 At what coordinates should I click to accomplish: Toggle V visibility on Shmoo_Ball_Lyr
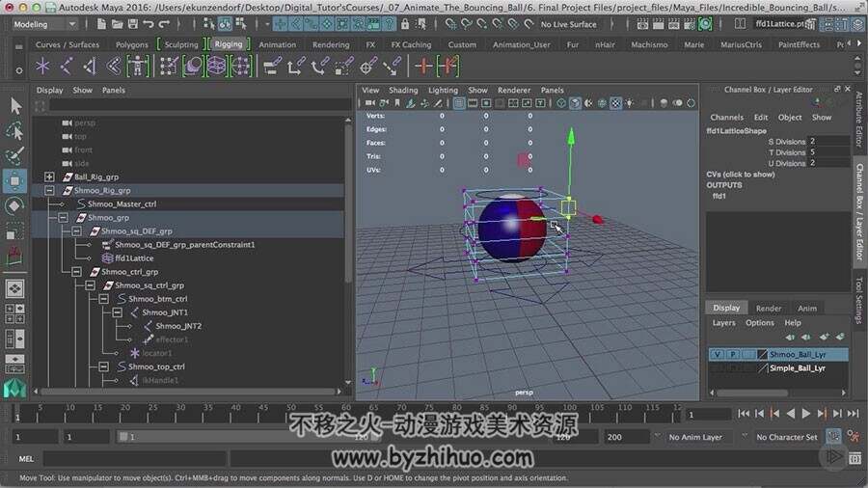pos(718,354)
